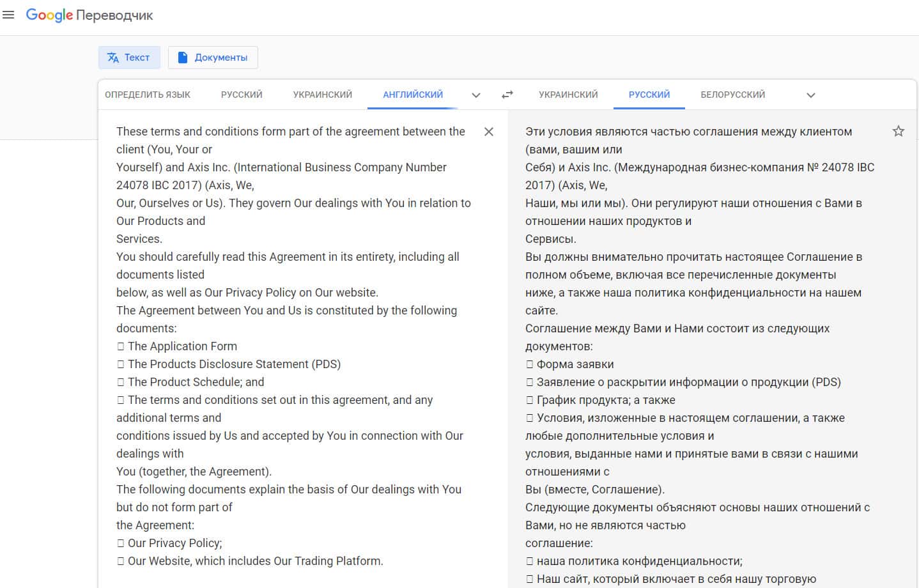919x588 pixels.
Task: Select АНГЛИЙСКИЙ source language tab
Action: click(x=413, y=95)
